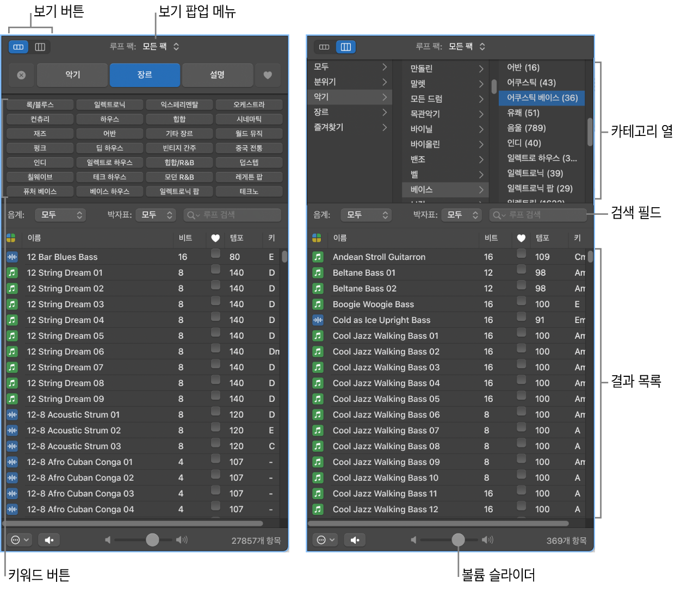
Task: Open loop types icon in 369-item browser header
Action: tap(317, 238)
